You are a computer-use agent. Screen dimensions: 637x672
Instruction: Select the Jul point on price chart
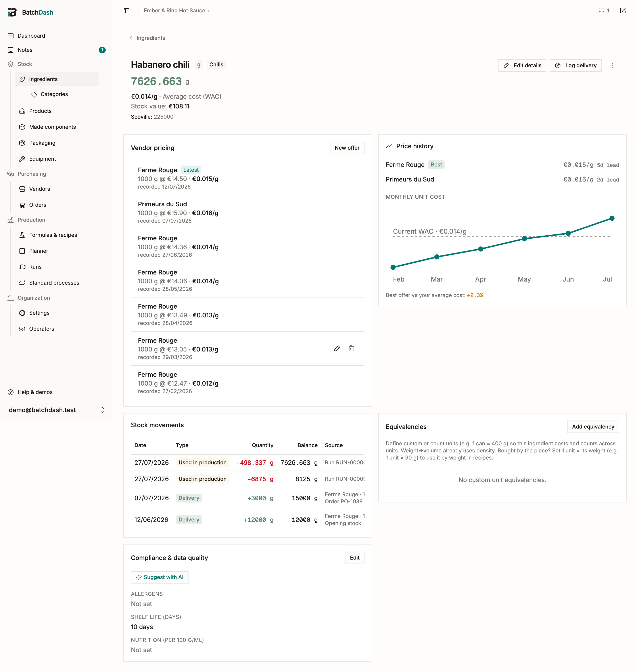pyautogui.click(x=612, y=218)
